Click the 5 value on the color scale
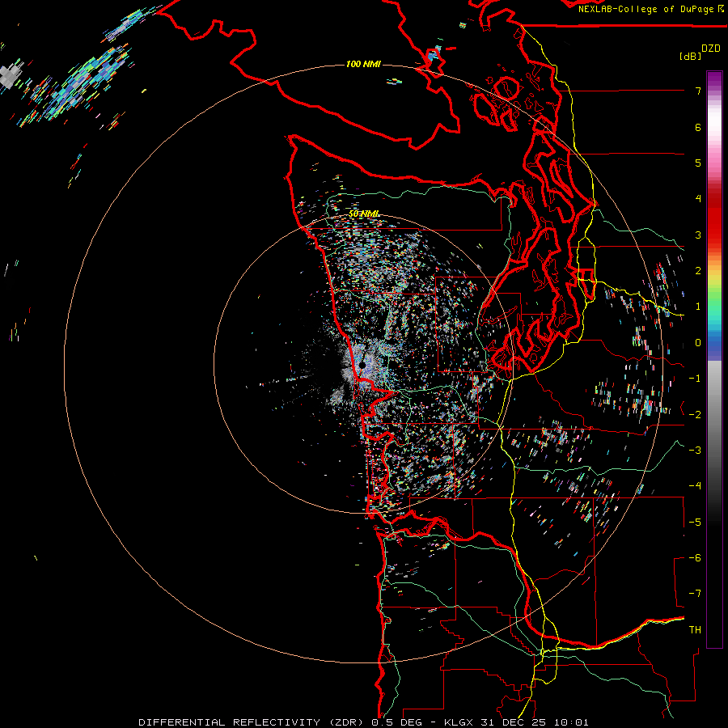 pyautogui.click(x=698, y=163)
